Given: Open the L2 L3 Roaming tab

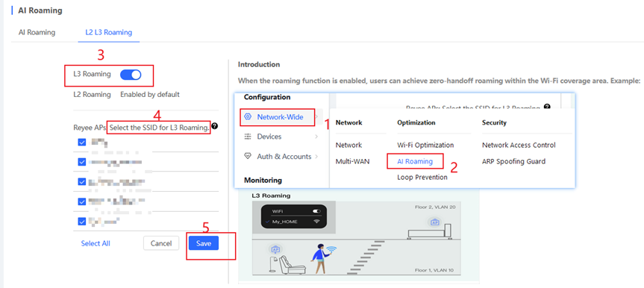Looking at the screenshot, I should [109, 33].
